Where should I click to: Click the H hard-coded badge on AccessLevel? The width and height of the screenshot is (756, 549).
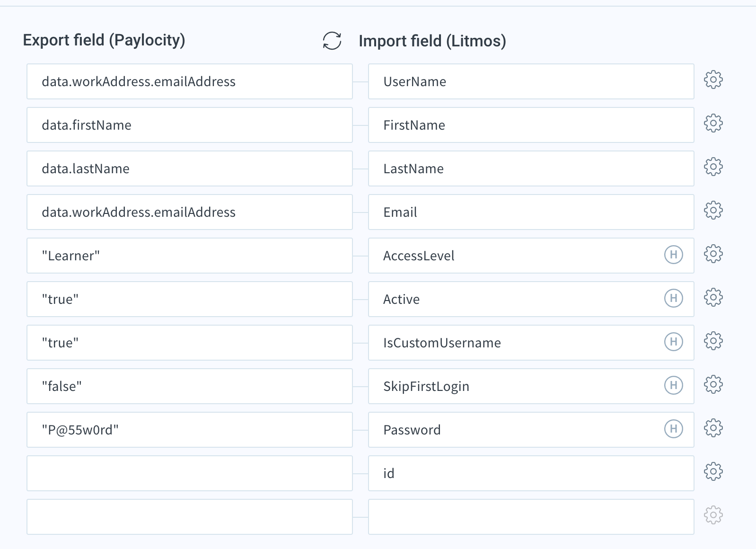coord(674,255)
